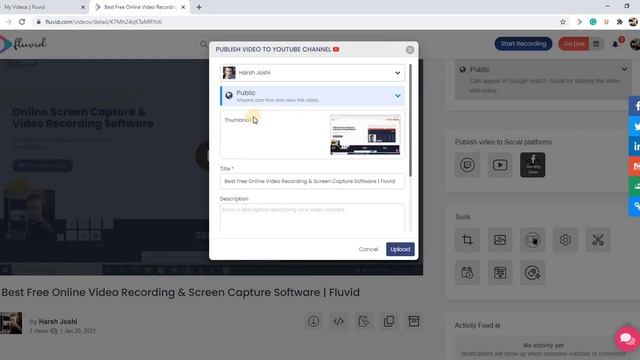Viewport: 640px width, 360px height.
Task: Open the Harsh Joshi channel dropdown
Action: point(312,73)
